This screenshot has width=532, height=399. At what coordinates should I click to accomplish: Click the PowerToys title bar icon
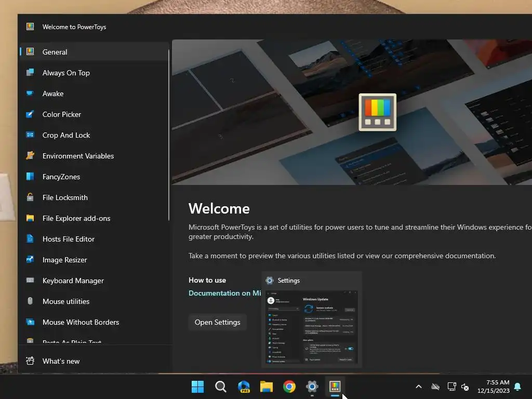(30, 26)
